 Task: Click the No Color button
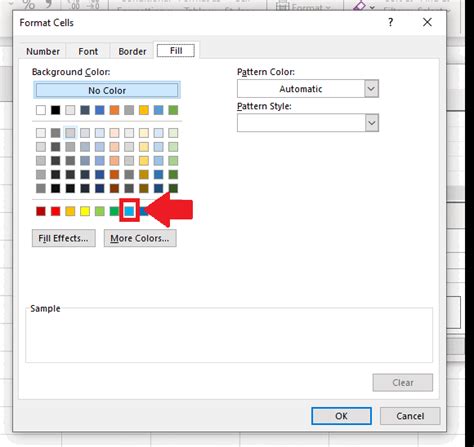coord(107,90)
